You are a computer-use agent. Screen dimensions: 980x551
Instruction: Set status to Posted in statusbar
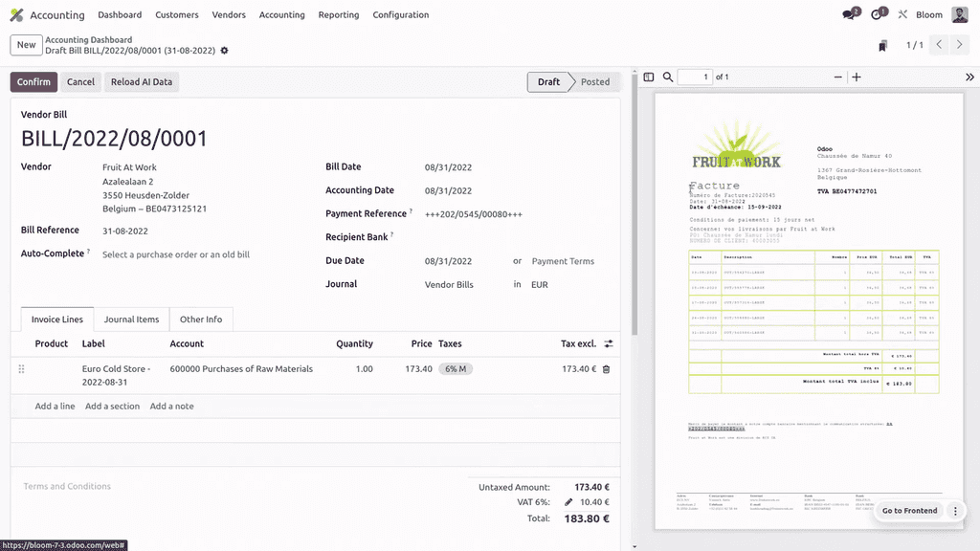[594, 82]
